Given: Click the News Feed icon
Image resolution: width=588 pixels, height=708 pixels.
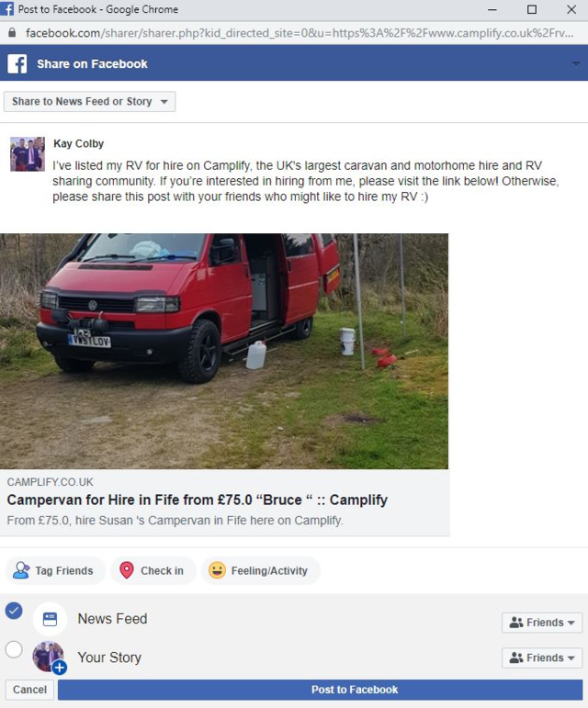Looking at the screenshot, I should point(51,619).
